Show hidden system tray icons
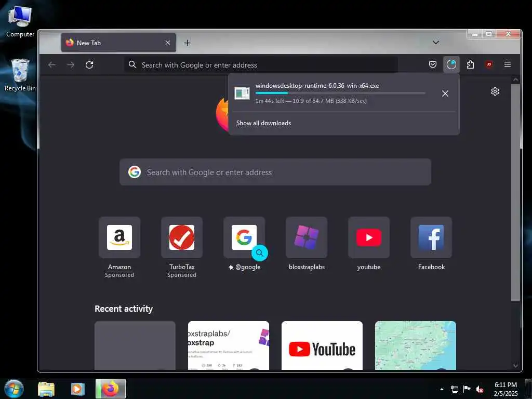This screenshot has height=399, width=532. tap(442, 389)
